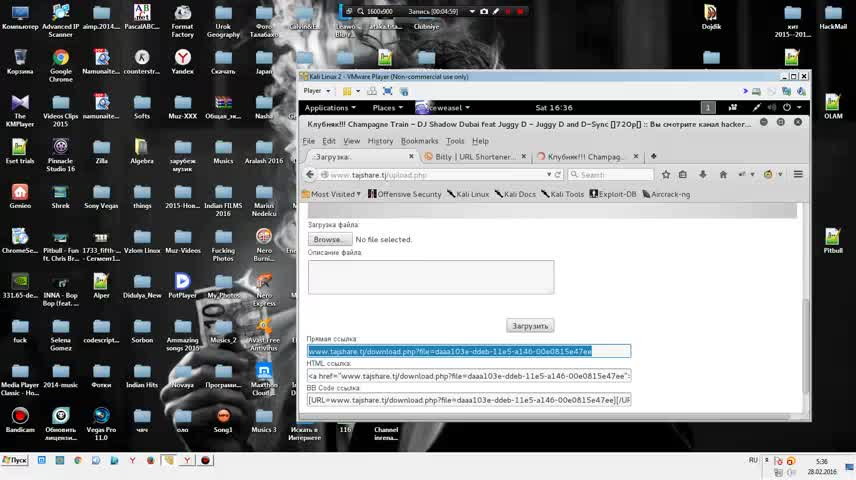Open the History menu
Image resolution: width=856 pixels, height=480 pixels.
(x=381, y=141)
